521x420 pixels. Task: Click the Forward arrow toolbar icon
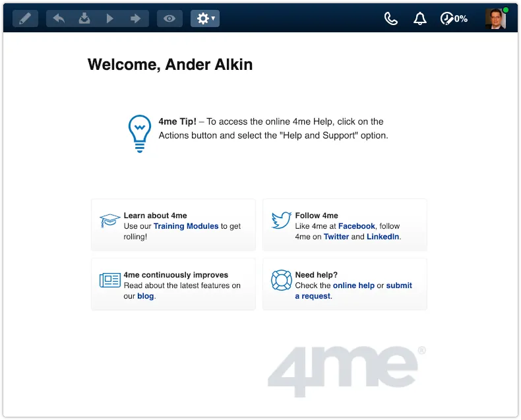(x=135, y=18)
